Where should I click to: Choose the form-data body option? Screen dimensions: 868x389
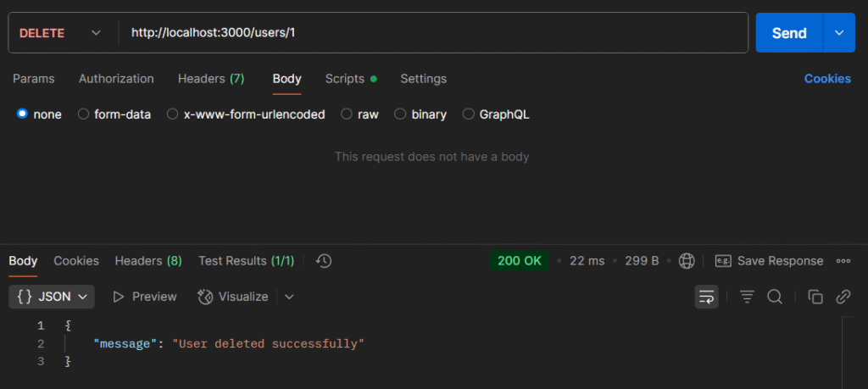pos(83,114)
